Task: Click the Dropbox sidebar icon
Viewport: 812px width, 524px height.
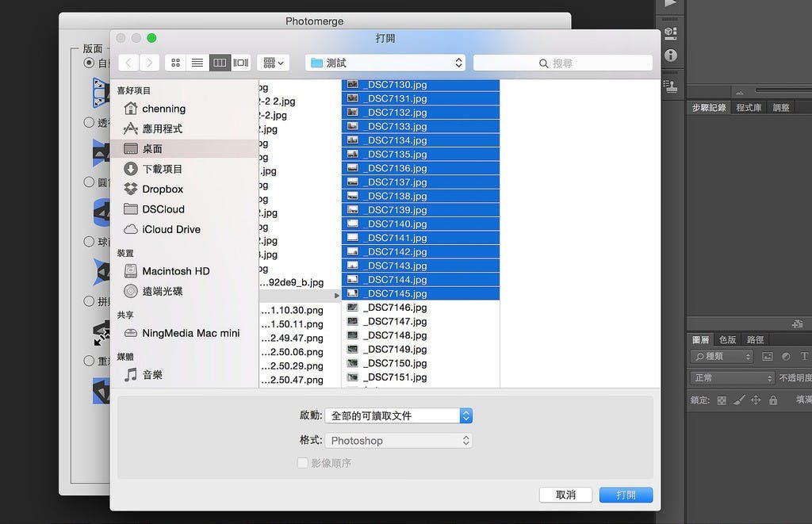Action: click(131, 189)
